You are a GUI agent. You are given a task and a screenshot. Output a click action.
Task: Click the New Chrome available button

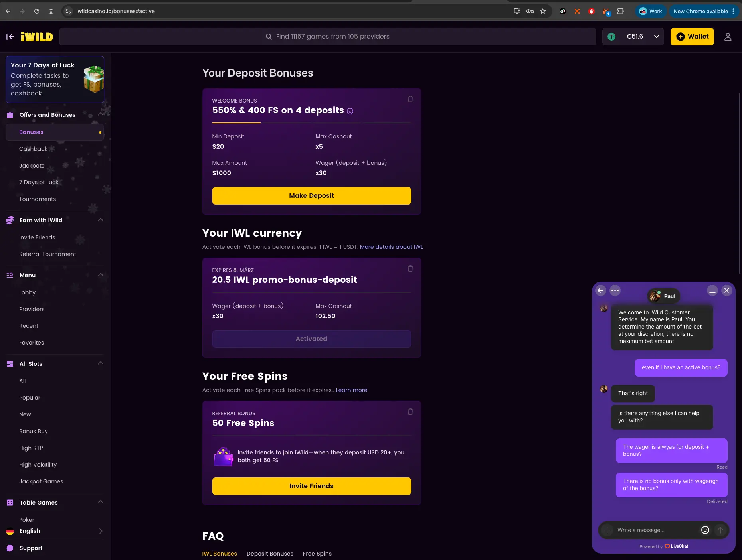click(x=704, y=11)
